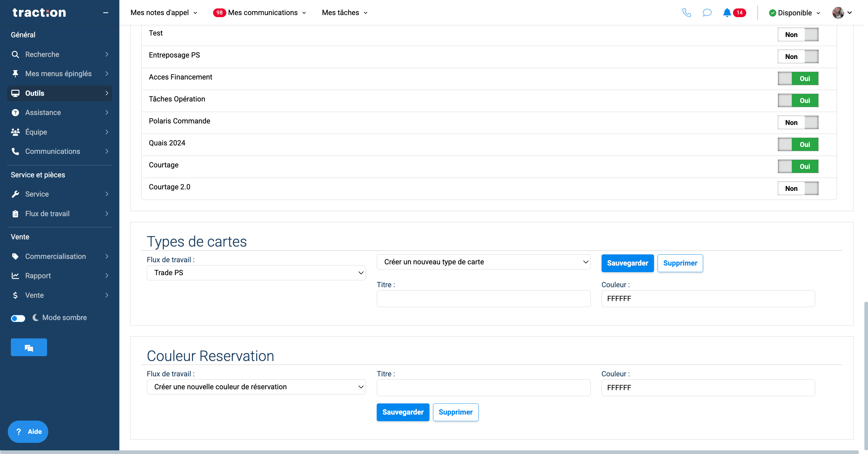Click the Couleur field in Types de cartes
This screenshot has width=868, height=454.
(x=708, y=299)
